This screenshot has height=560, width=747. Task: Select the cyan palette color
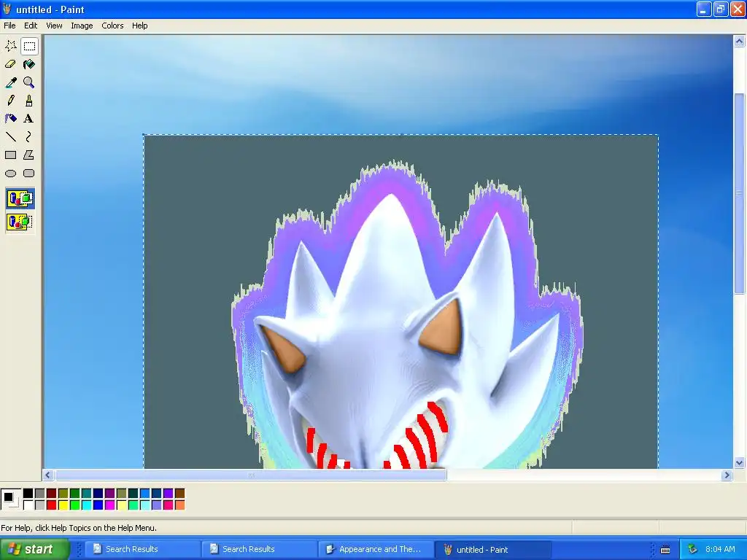point(86,505)
